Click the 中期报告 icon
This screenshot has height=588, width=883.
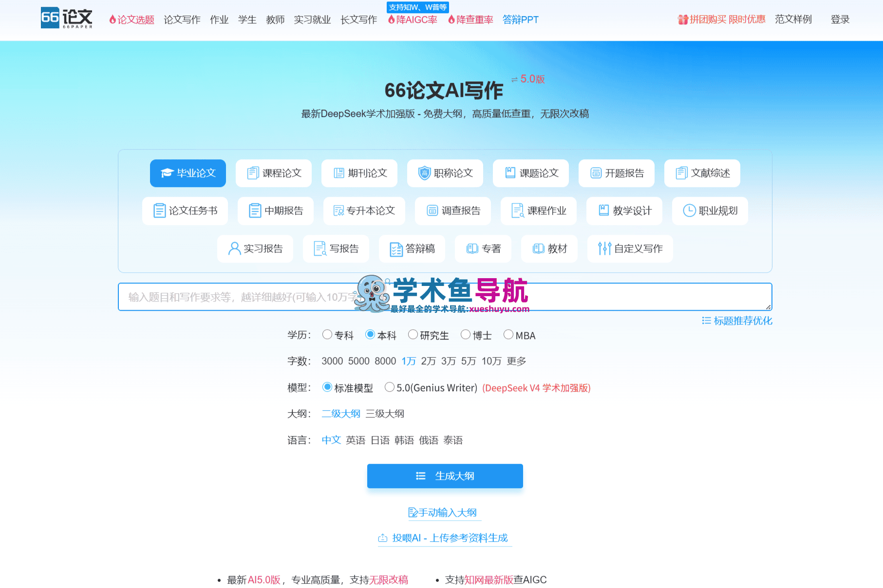coord(255,210)
